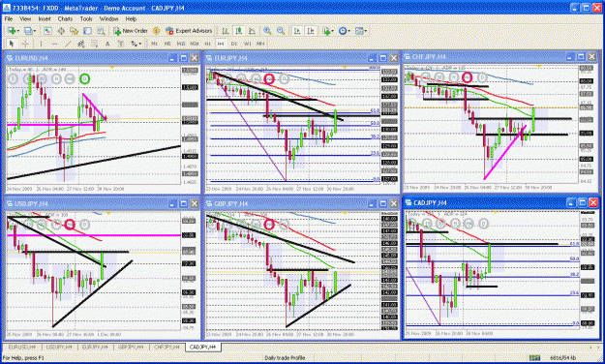The width and height of the screenshot is (605, 364).
Task: Select the Arrows drawing tool
Action: [134, 44]
